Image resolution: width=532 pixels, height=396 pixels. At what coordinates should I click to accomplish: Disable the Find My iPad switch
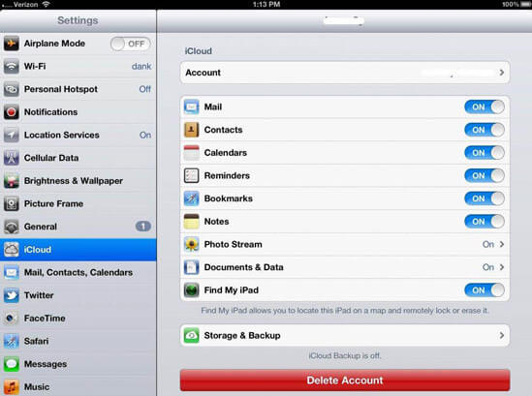click(485, 290)
